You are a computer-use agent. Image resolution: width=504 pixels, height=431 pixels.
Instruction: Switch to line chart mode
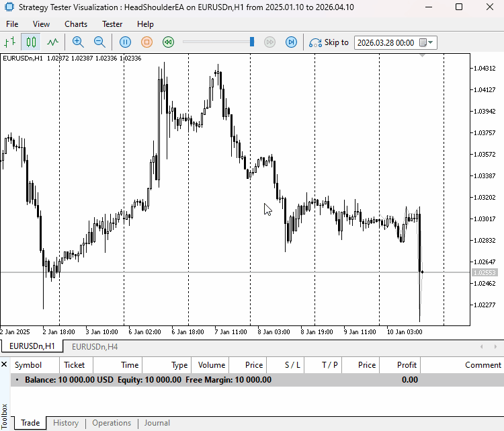[52, 42]
